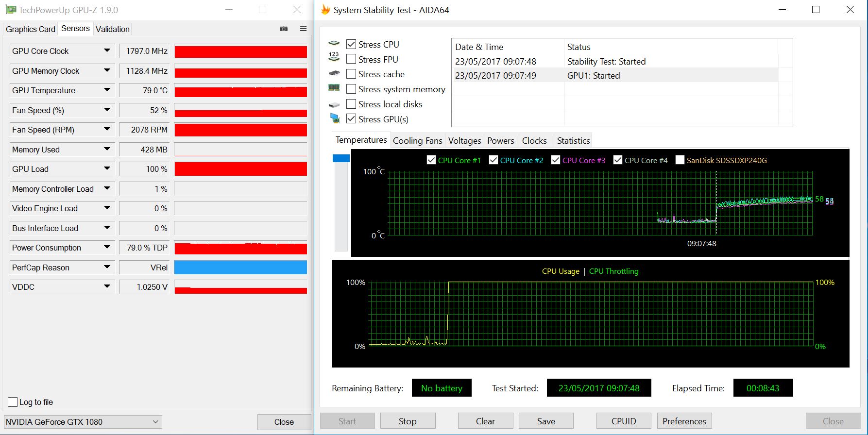Switch to the Statistics tab
Screen dimensions: 868x435
[x=573, y=141]
